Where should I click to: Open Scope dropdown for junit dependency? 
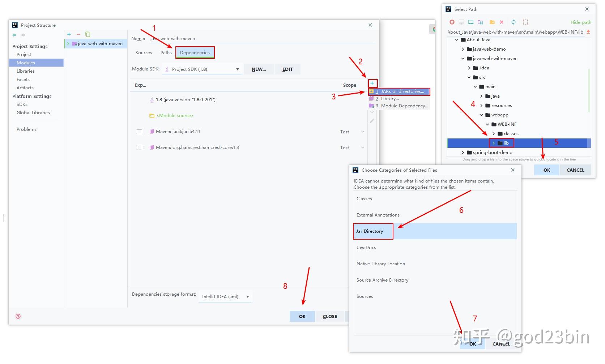(x=362, y=132)
